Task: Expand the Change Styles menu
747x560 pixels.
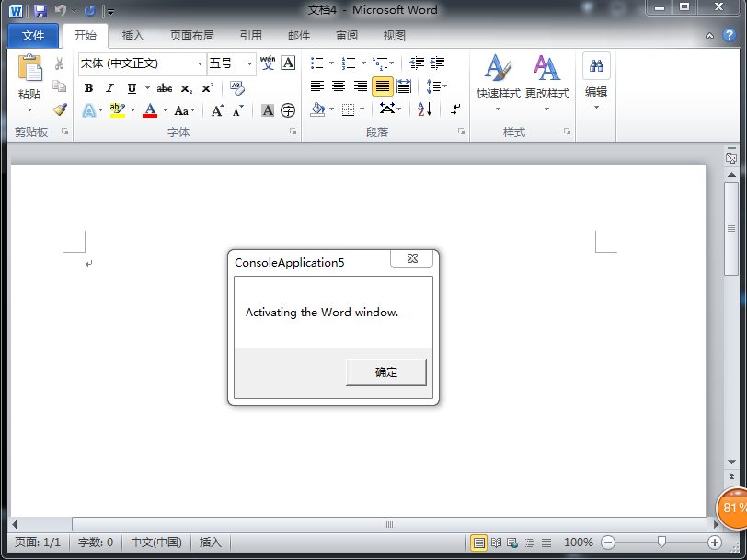Action: pyautogui.click(x=546, y=84)
